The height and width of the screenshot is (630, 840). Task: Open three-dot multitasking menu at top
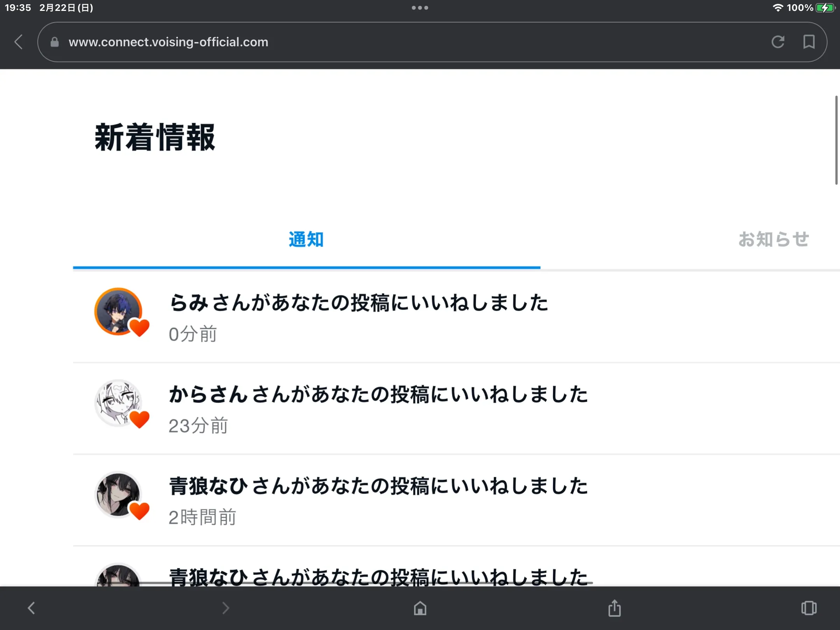tap(420, 8)
